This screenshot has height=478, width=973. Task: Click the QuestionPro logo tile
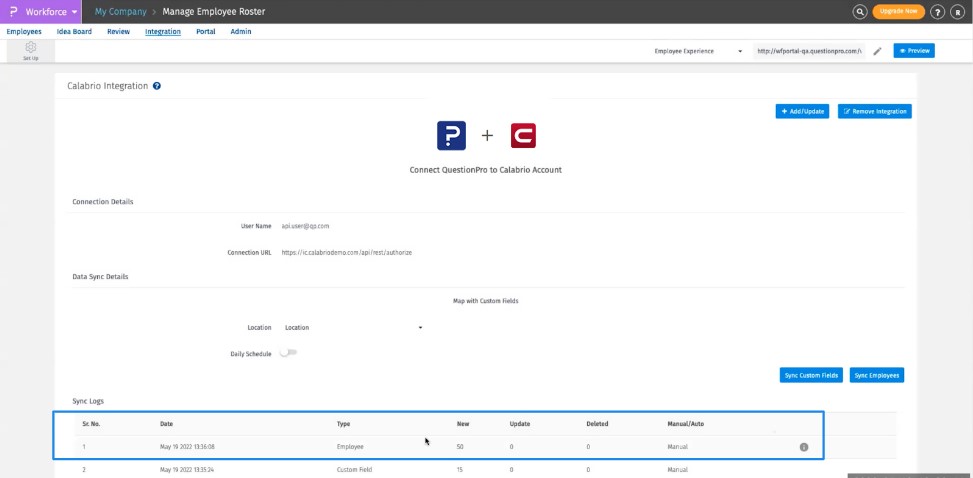[451, 135]
